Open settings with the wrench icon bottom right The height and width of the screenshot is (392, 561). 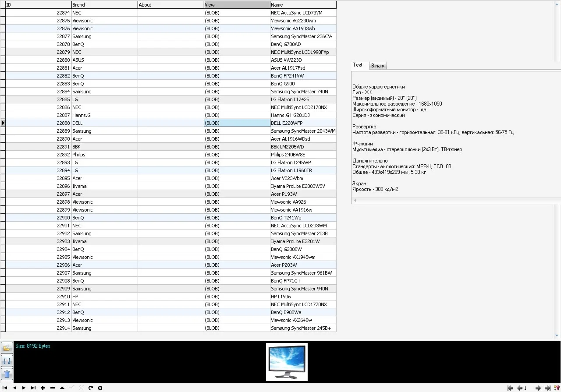point(556,388)
